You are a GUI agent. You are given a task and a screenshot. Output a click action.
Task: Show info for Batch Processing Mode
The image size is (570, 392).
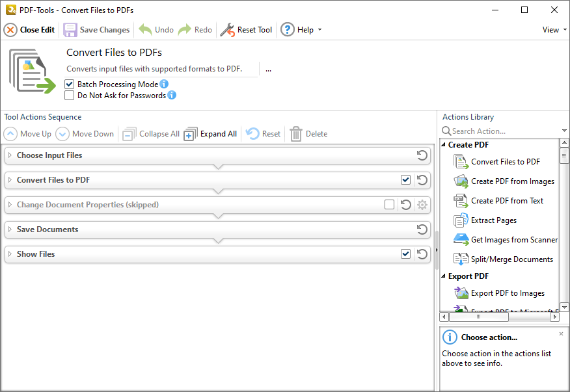pos(164,84)
